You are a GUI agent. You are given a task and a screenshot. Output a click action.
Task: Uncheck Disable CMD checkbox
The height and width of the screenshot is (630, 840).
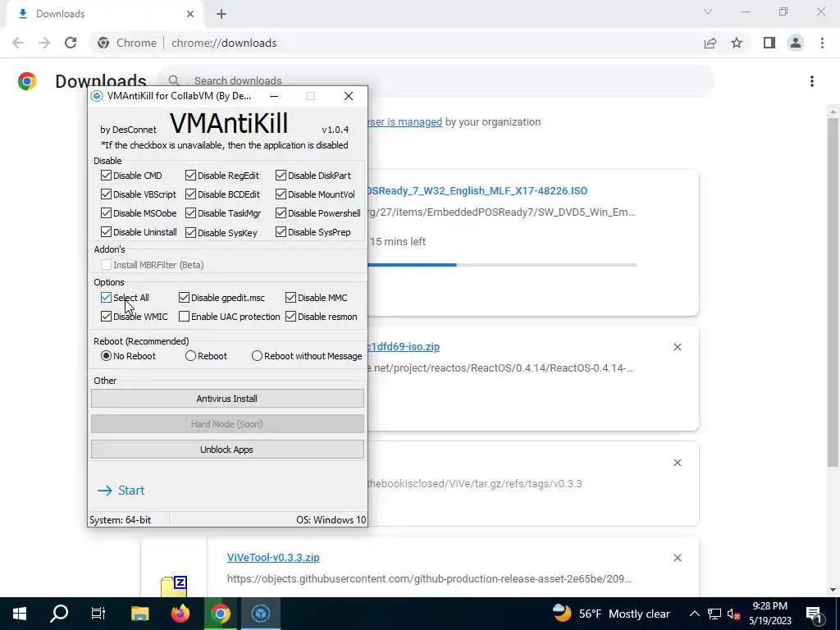tap(106, 176)
